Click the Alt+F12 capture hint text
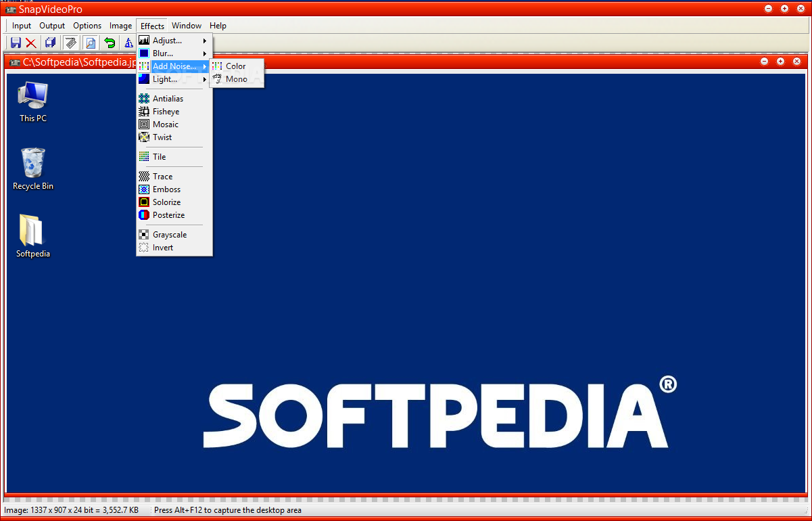812x521 pixels. pos(228,510)
